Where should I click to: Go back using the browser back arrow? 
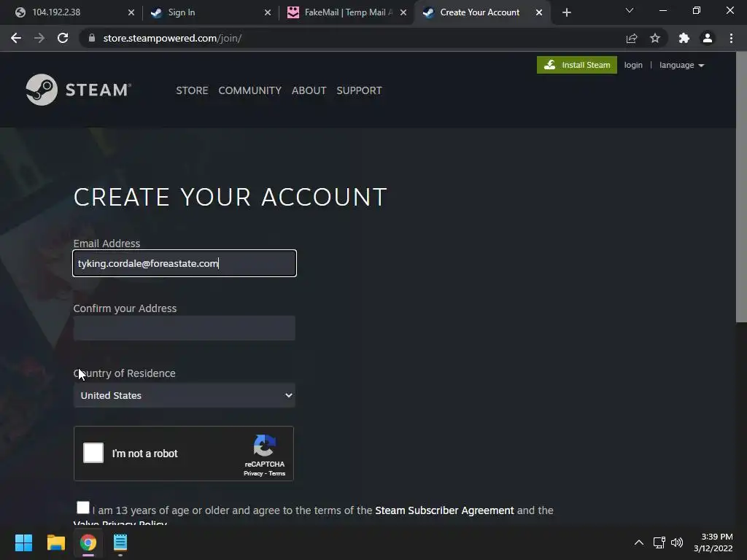coord(16,38)
